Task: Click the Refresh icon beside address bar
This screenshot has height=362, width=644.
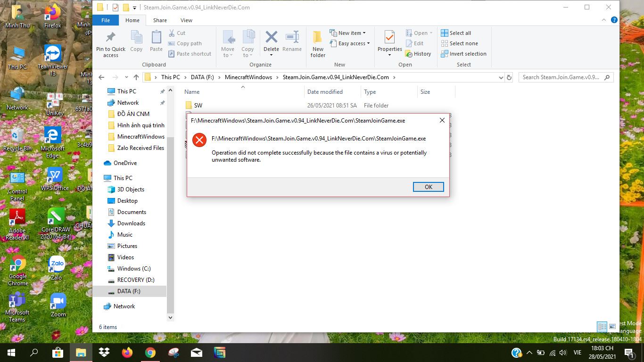Action: coord(509,77)
